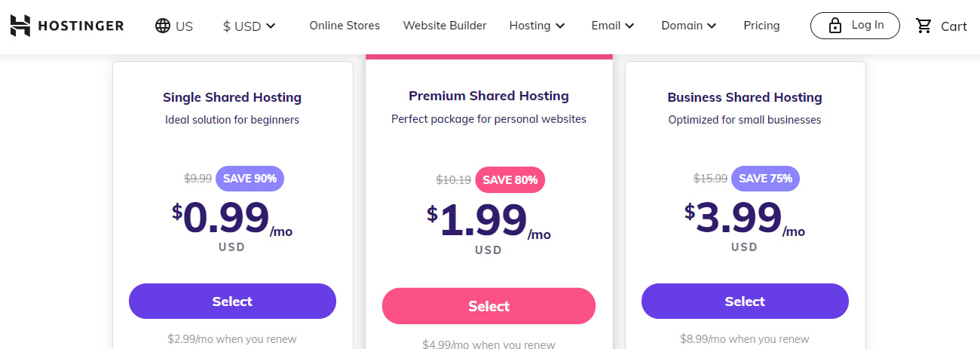Click the Premium Shared Hosting title
The height and width of the screenshot is (349, 980).
pyautogui.click(x=488, y=96)
